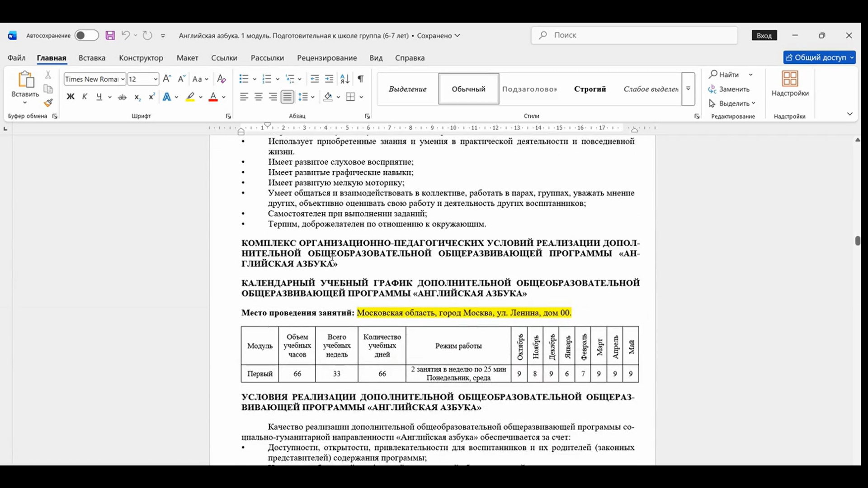868x488 pixels.
Task: Apply strikethrough formatting
Action: (x=122, y=97)
